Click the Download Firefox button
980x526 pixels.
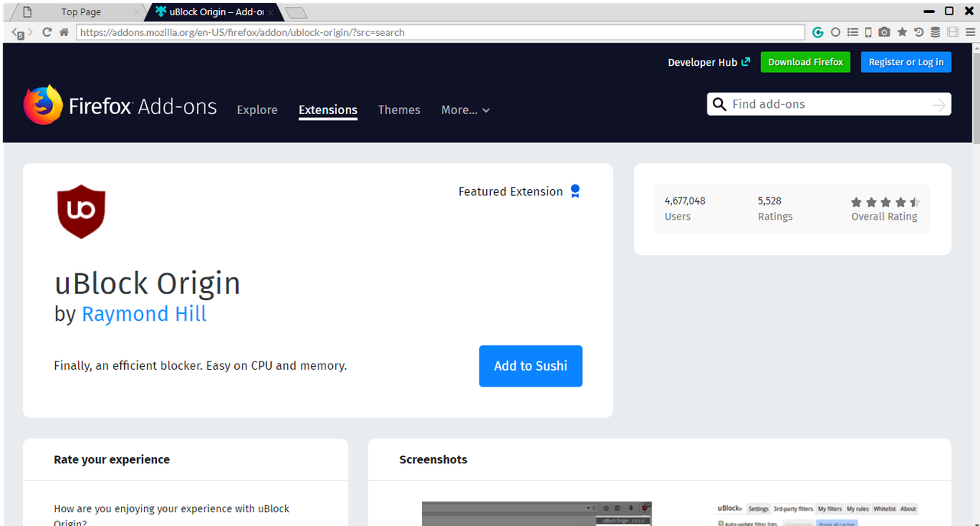[805, 62]
